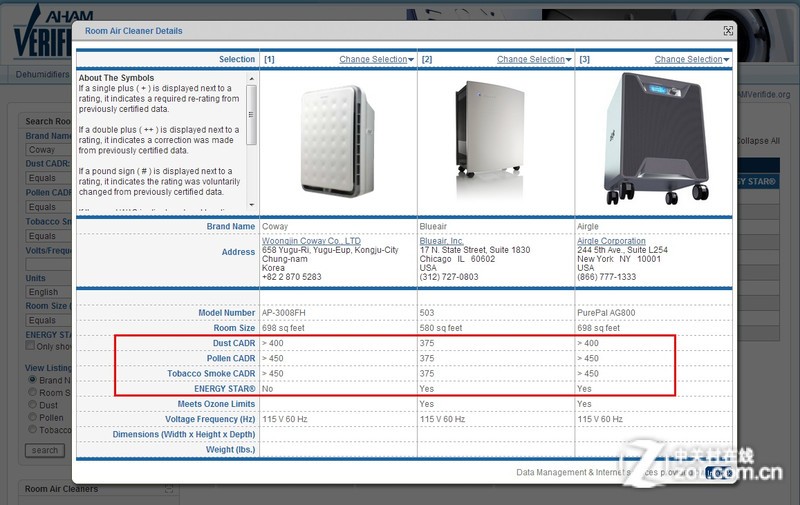
Task: Collapse the Room Air Cleaners panel icon
Action: (x=169, y=489)
